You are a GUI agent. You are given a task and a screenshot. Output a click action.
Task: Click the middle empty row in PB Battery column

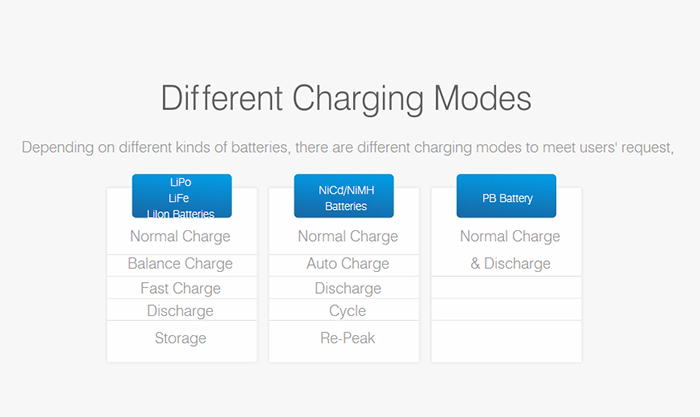(x=506, y=310)
